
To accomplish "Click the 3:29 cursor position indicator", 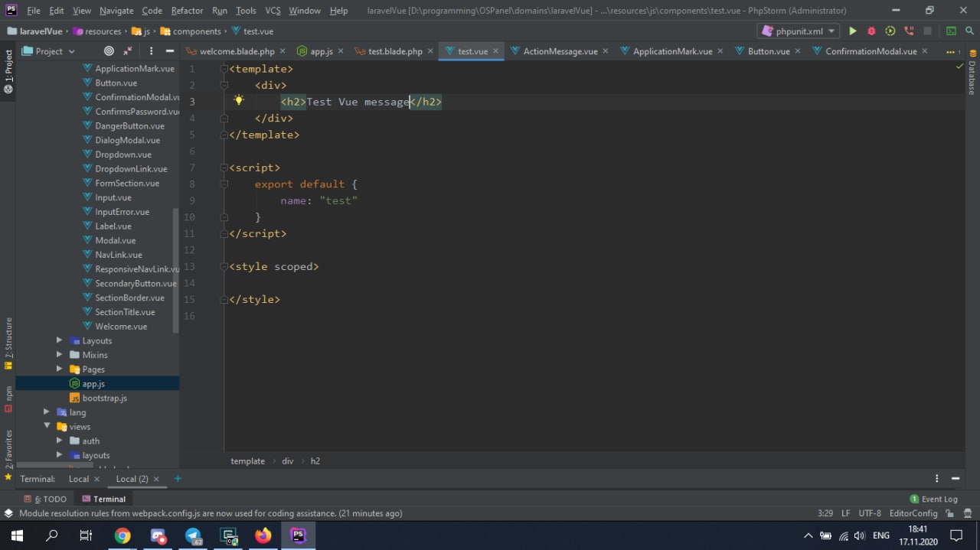I will (x=825, y=513).
